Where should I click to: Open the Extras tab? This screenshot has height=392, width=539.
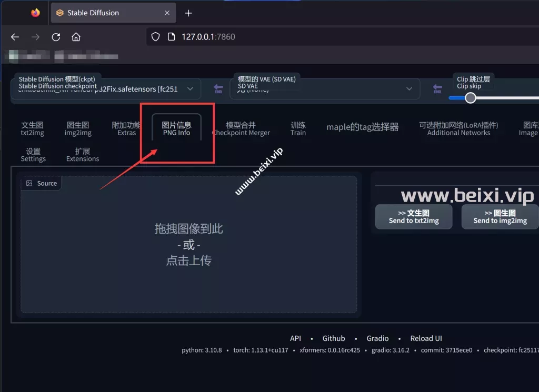(x=126, y=129)
